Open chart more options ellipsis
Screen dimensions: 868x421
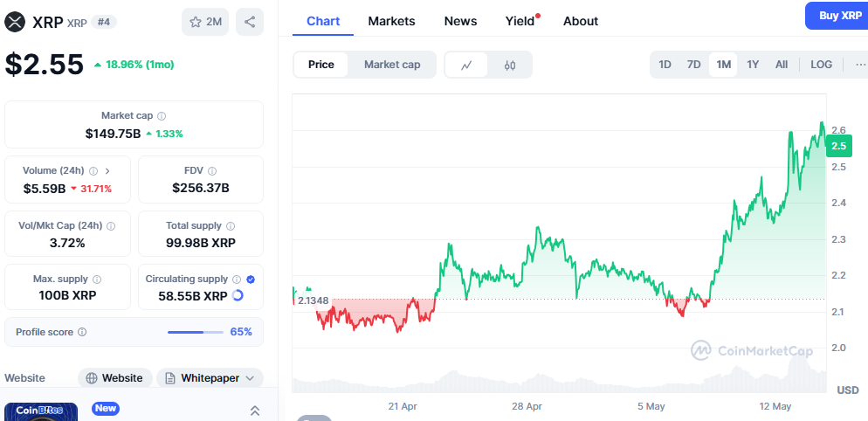pos(860,65)
